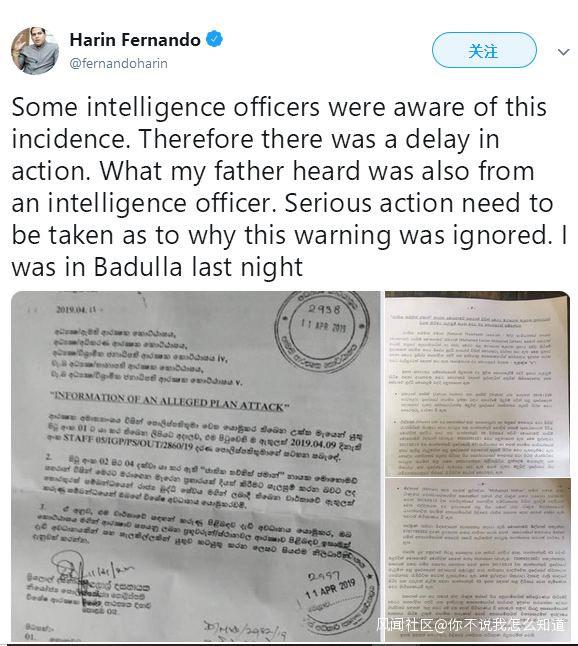Open the bottom-right document page image
Viewport: 578px width, 646px height.
[478, 560]
